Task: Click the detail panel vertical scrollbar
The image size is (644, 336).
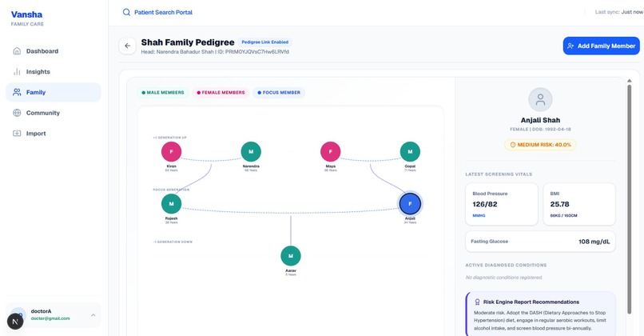Action: click(x=629, y=199)
